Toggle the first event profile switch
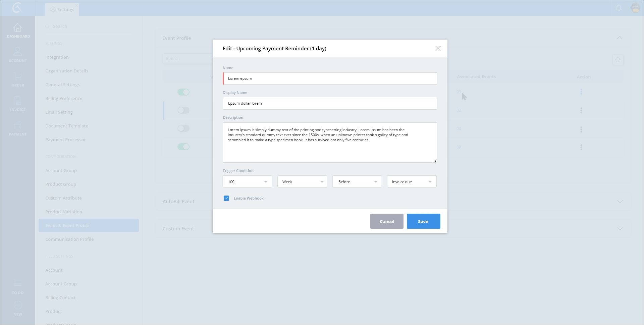 click(183, 92)
